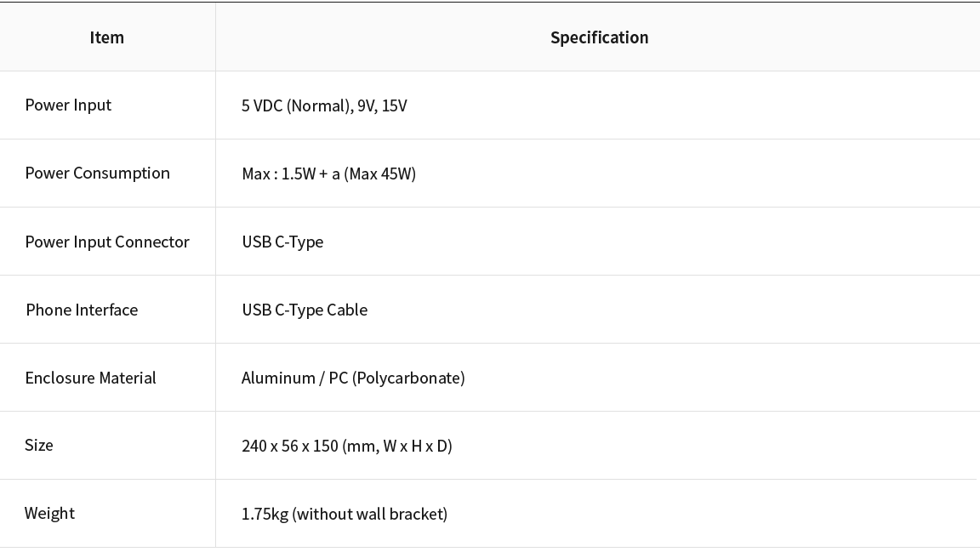Viewport: 980px width, 552px height.
Task: Click the Max 45W text in parentheses
Action: (380, 174)
